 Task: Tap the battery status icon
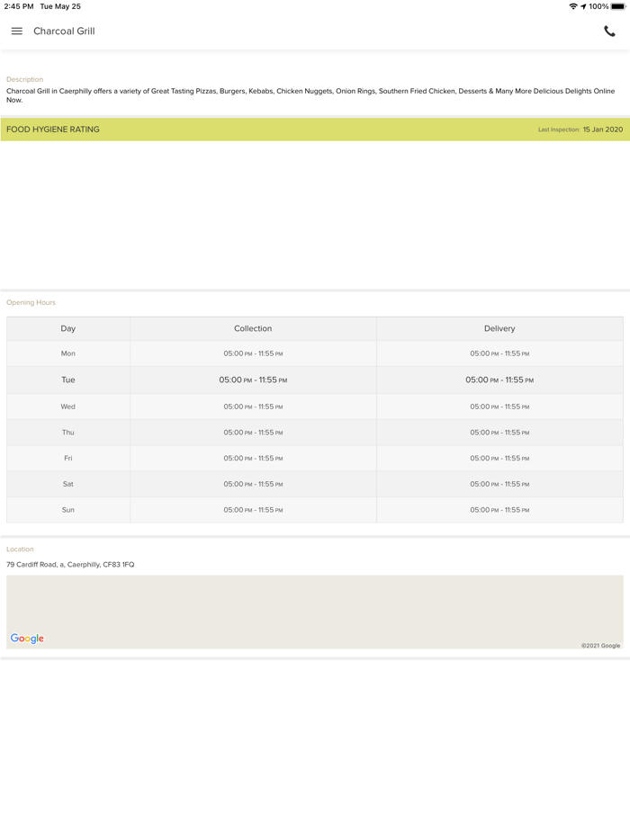point(618,6)
